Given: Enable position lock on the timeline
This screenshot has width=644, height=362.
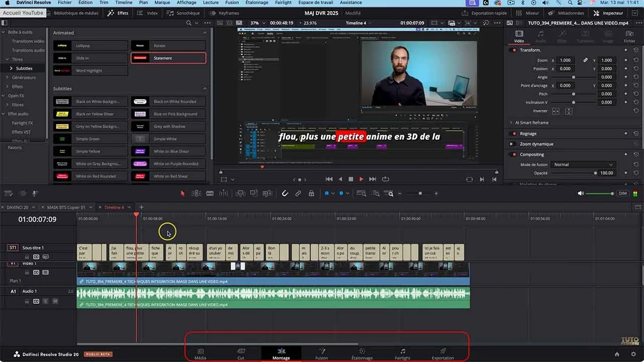Looking at the screenshot, I should (x=311, y=193).
